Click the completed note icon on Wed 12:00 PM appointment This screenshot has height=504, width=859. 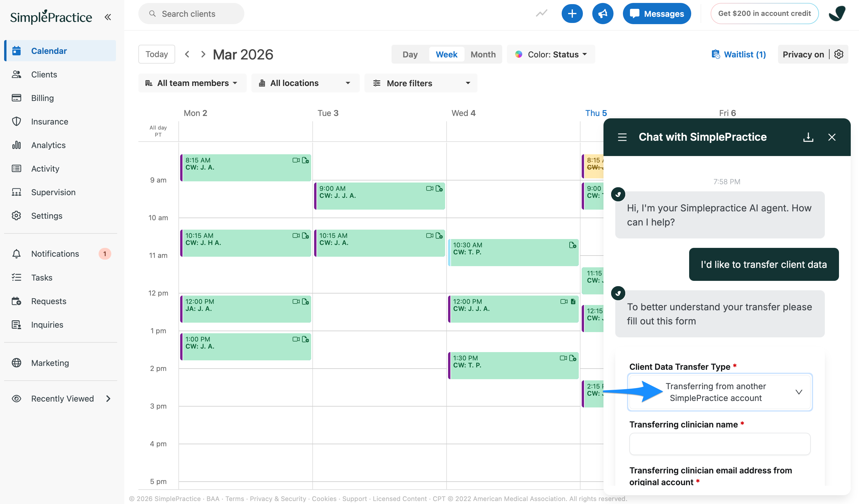click(573, 301)
